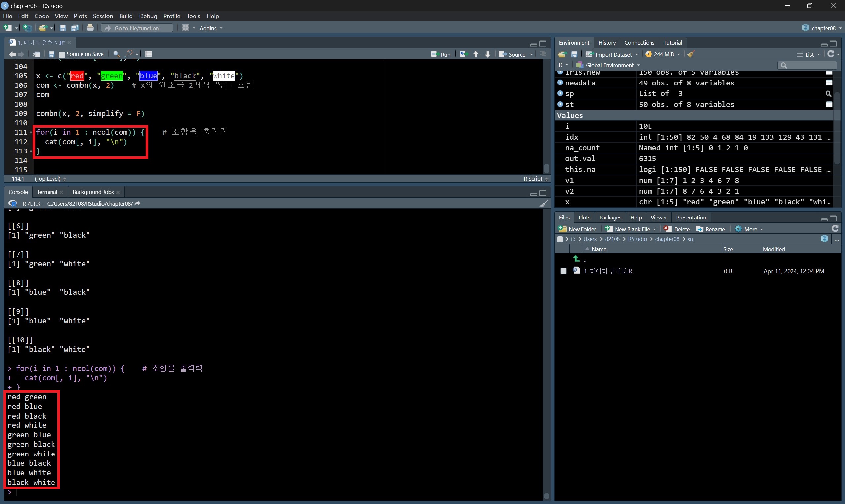Click the code tools magic wand icon

point(129,54)
